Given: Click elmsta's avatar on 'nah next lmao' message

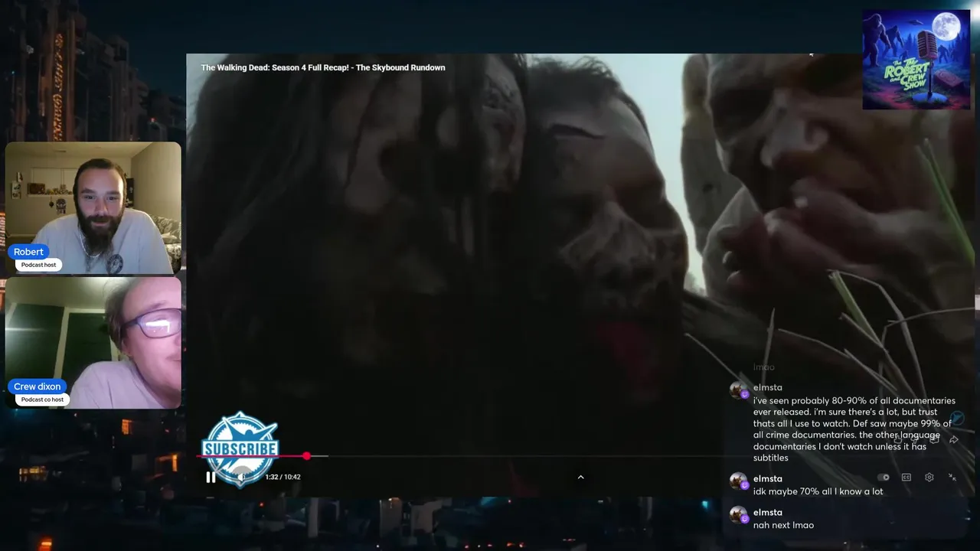Looking at the screenshot, I should tap(738, 515).
